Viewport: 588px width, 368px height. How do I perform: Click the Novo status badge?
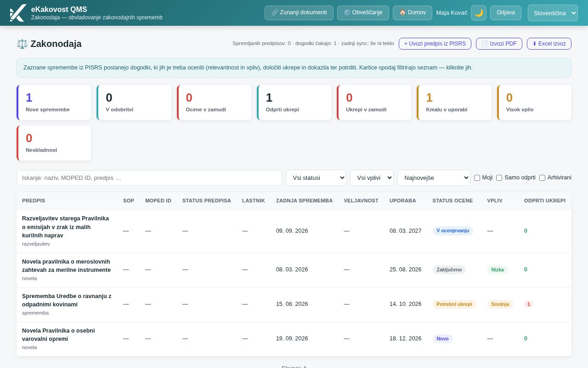[x=442, y=339]
